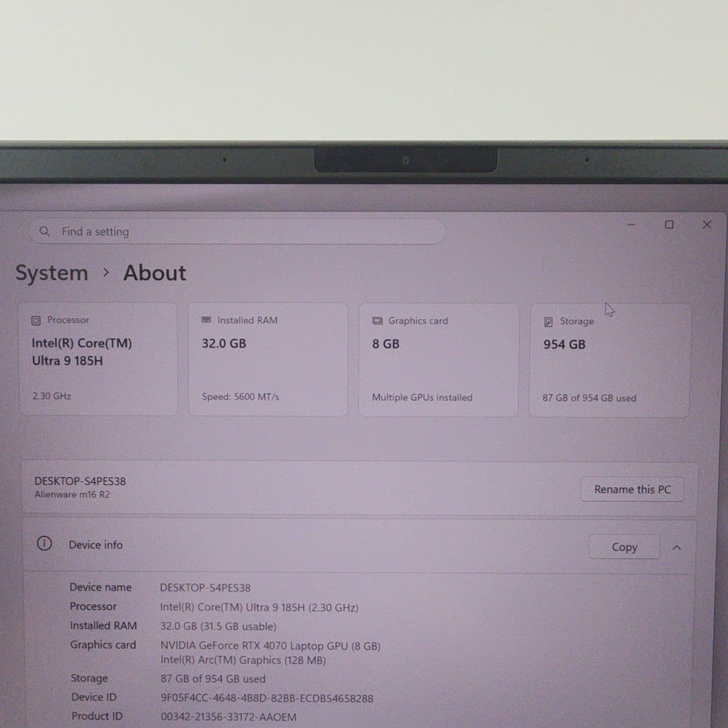This screenshot has height=728, width=728.
Task: Click DESKTOP-S4PES38 header name
Action: tap(80, 481)
